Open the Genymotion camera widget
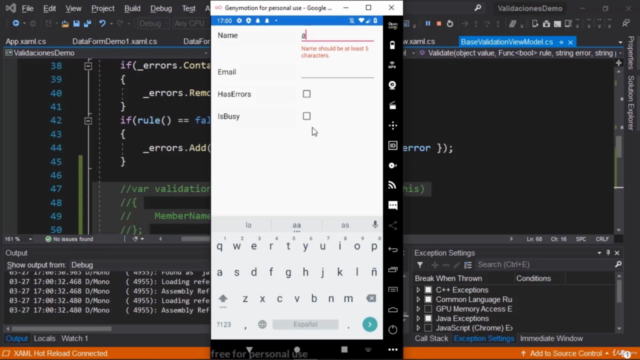Viewport: 640px width, 360px height. (x=393, y=85)
